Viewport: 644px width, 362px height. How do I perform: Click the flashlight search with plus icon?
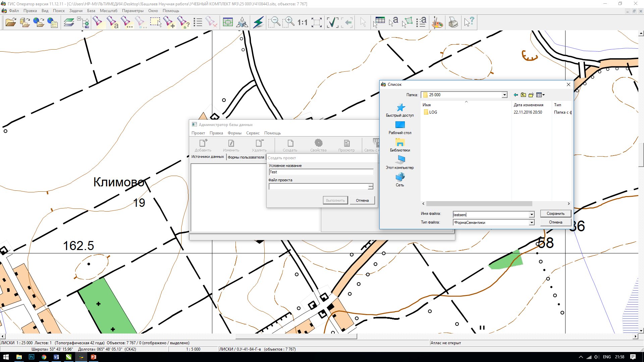pyautogui.click(x=169, y=22)
